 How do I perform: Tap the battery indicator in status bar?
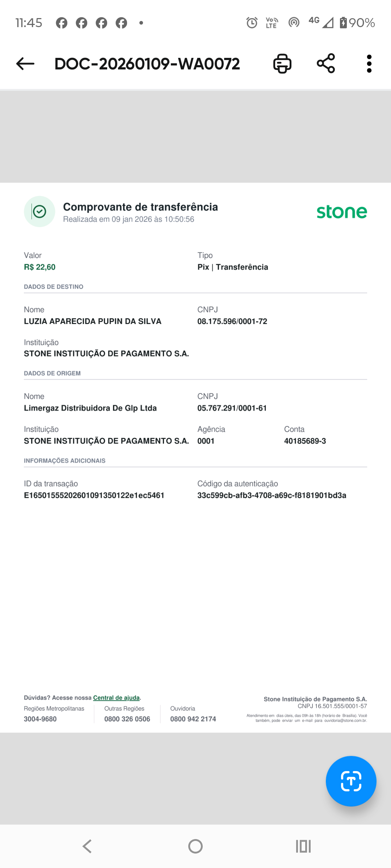pyautogui.click(x=343, y=23)
